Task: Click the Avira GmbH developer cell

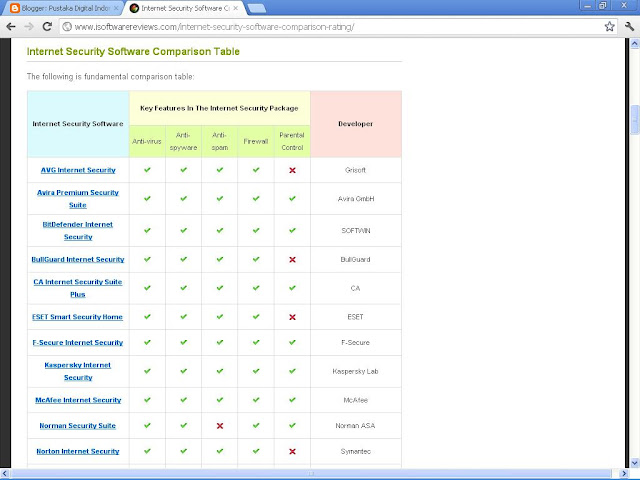Action: tap(356, 199)
